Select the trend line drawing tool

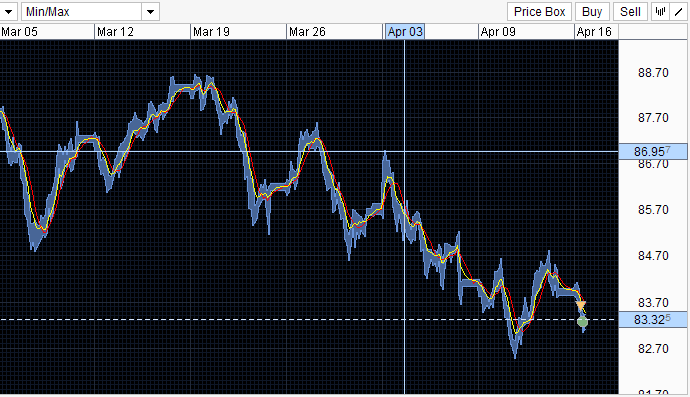coord(678,11)
